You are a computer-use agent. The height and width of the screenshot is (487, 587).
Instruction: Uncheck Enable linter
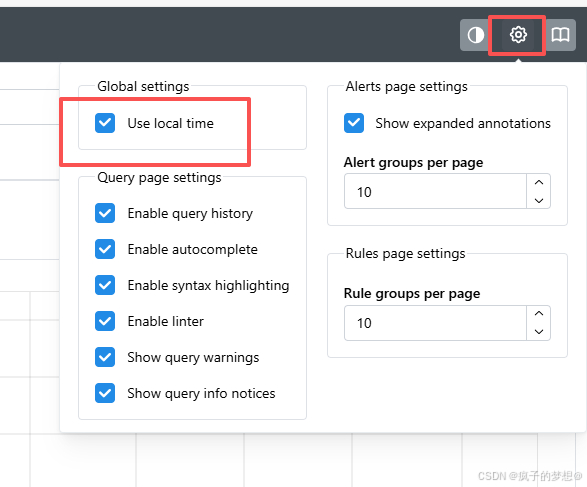[105, 321]
